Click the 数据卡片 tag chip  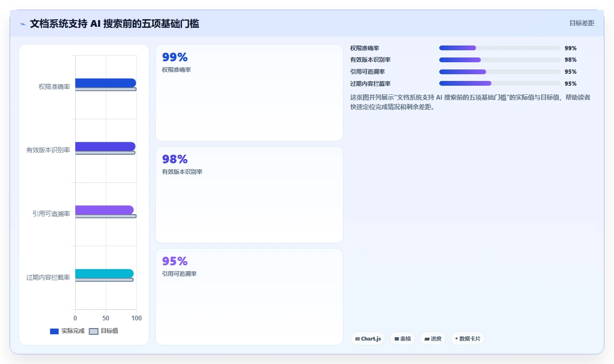(467, 339)
